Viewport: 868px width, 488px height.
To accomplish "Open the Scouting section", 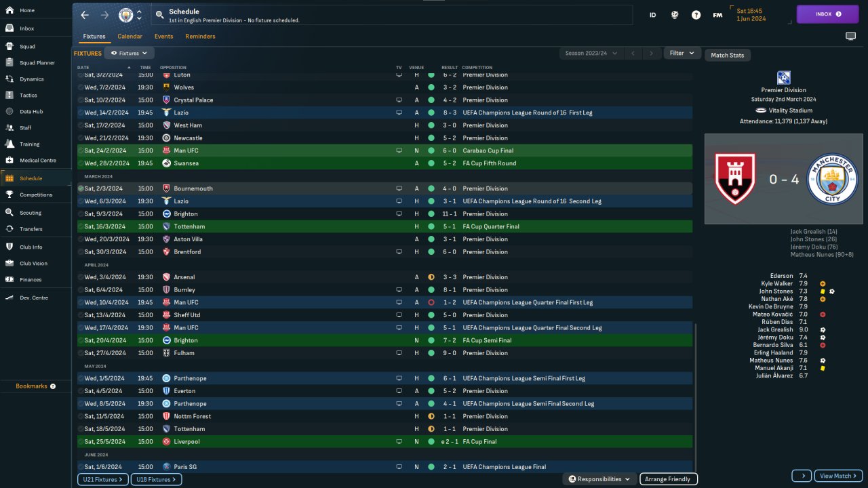I will click(x=31, y=212).
